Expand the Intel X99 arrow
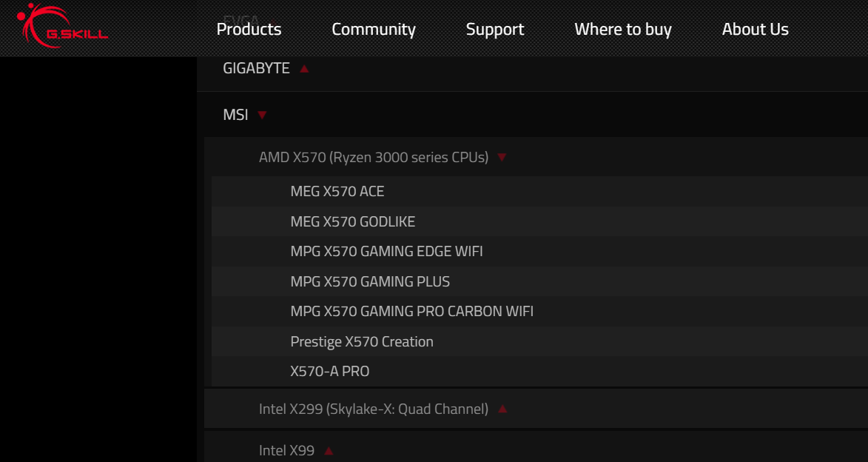Screen dimensions: 868x462 (x=329, y=451)
